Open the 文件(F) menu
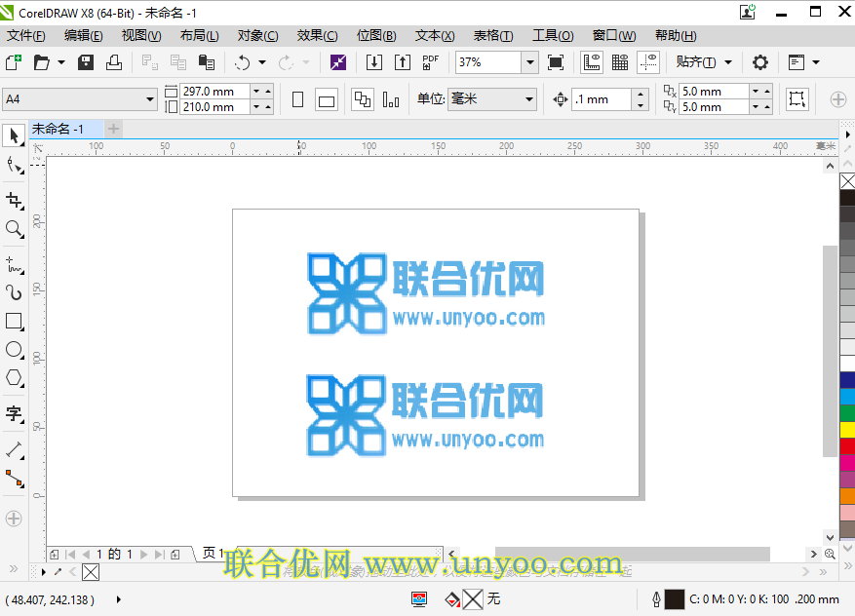This screenshot has height=616, width=855. (x=25, y=36)
